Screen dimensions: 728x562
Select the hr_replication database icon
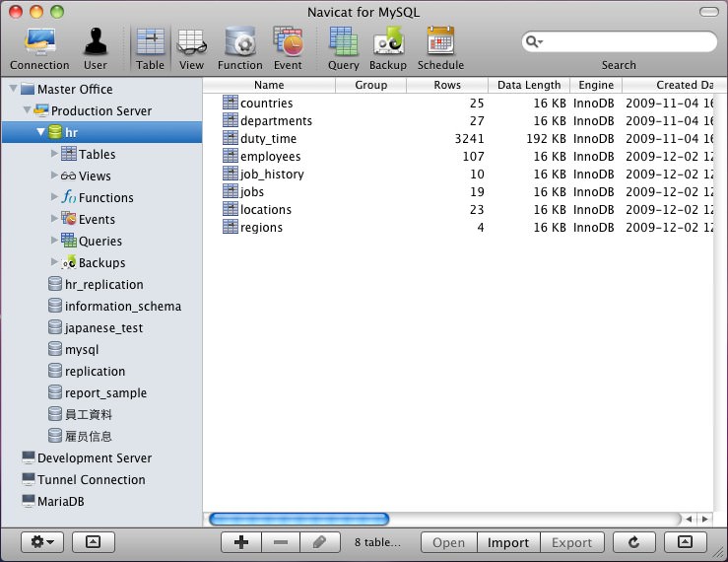[x=55, y=284]
